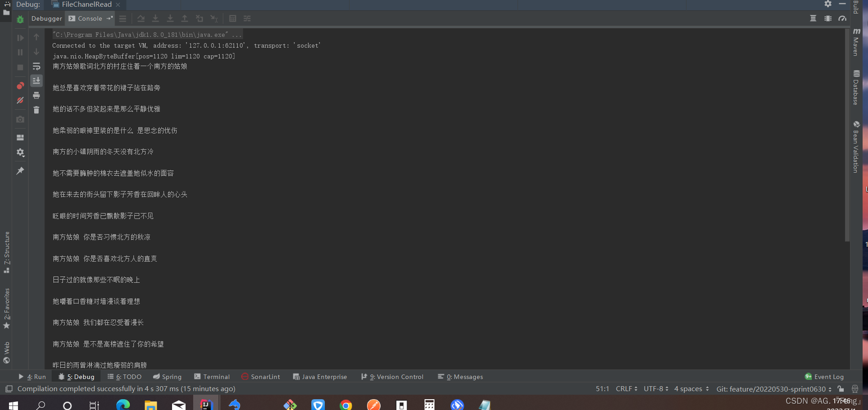This screenshot has height=410, width=868.
Task: Toggle soft-wrap in the console
Action: pyautogui.click(x=36, y=67)
